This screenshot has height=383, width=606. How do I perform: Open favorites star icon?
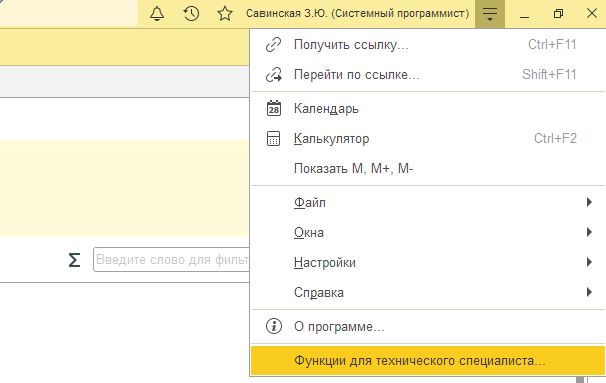coord(225,14)
